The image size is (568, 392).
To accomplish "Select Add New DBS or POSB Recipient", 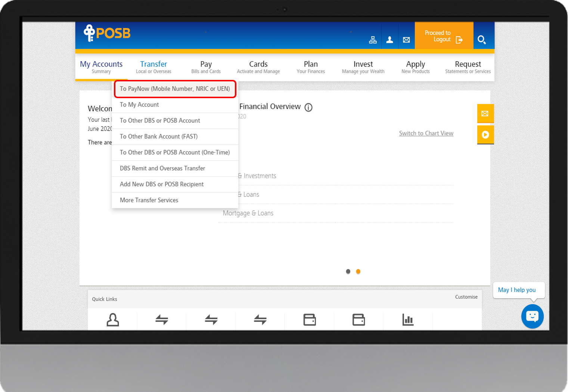I will pos(175,184).
